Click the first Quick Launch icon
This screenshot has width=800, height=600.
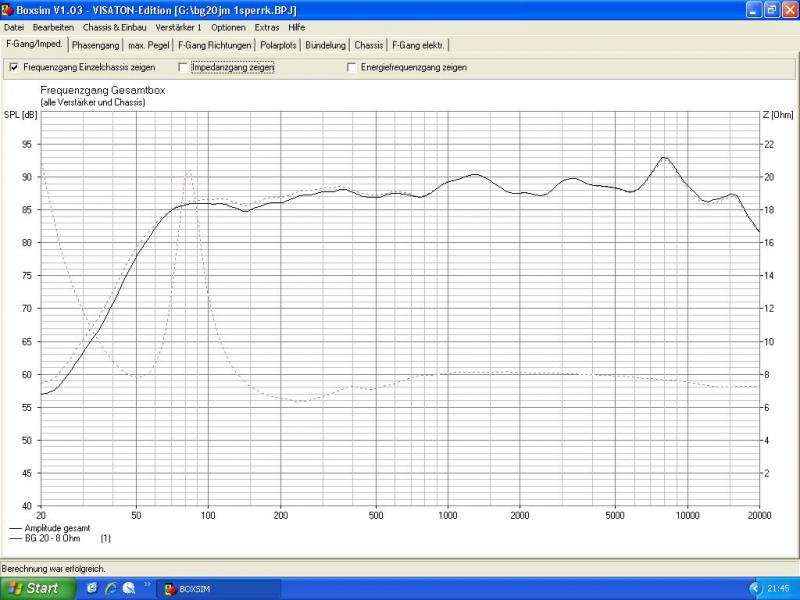(x=92, y=588)
